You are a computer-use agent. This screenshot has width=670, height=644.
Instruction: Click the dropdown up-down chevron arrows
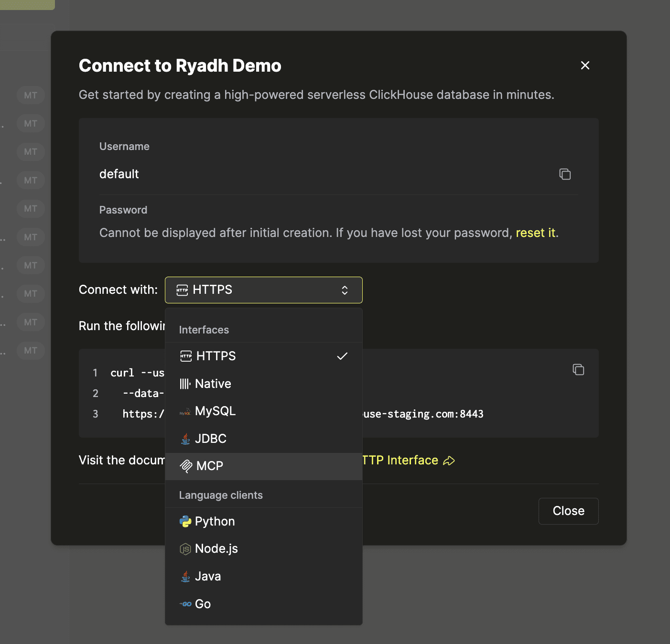pos(345,290)
